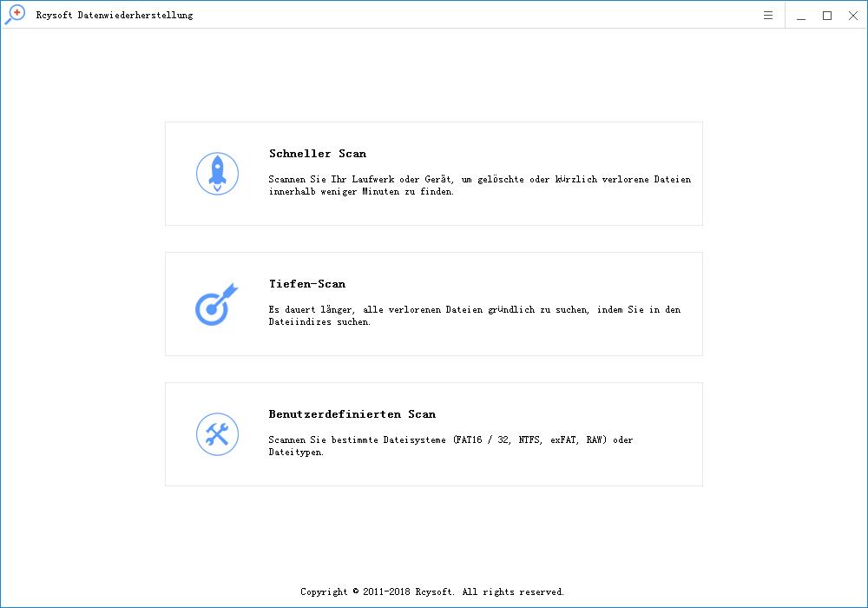Click description text 'Es dauert länger, alle verlorenen Dateien'
This screenshot has height=608, width=868.
[376, 309]
